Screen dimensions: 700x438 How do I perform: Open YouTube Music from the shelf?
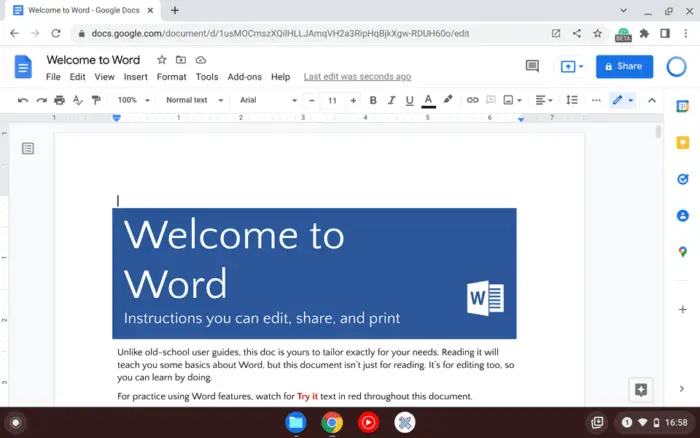(x=368, y=422)
